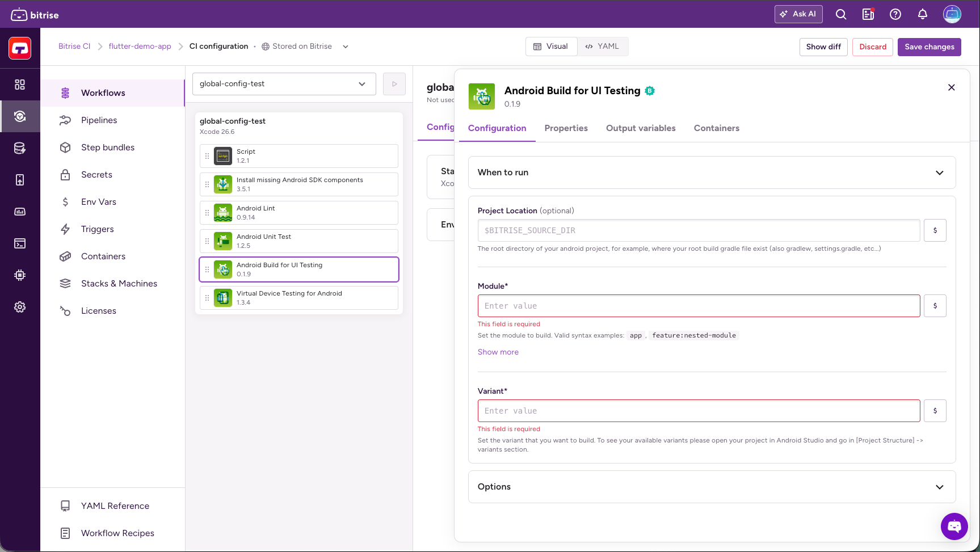Click the drag handle of Script step

pyautogui.click(x=207, y=156)
